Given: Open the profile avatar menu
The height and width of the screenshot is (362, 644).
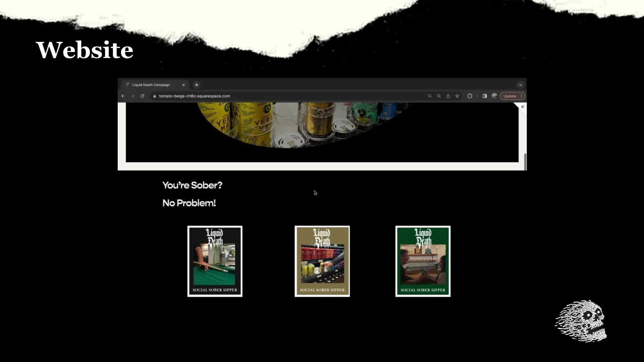Looking at the screenshot, I should tap(494, 96).
